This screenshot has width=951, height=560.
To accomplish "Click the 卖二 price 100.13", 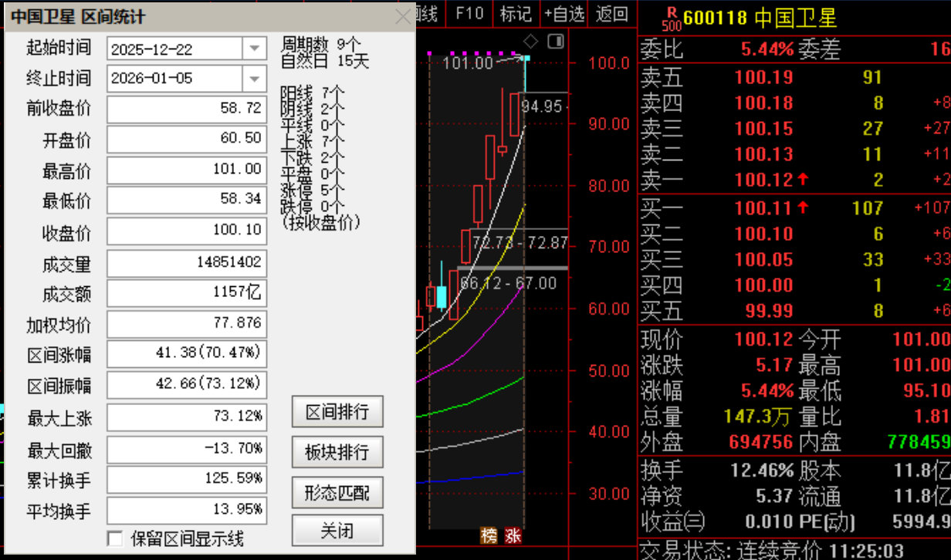I will coord(763,154).
